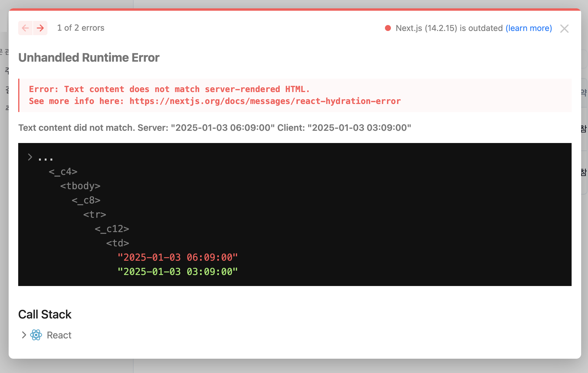Select the <_c4> component line
The height and width of the screenshot is (373, 588).
pyautogui.click(x=63, y=172)
